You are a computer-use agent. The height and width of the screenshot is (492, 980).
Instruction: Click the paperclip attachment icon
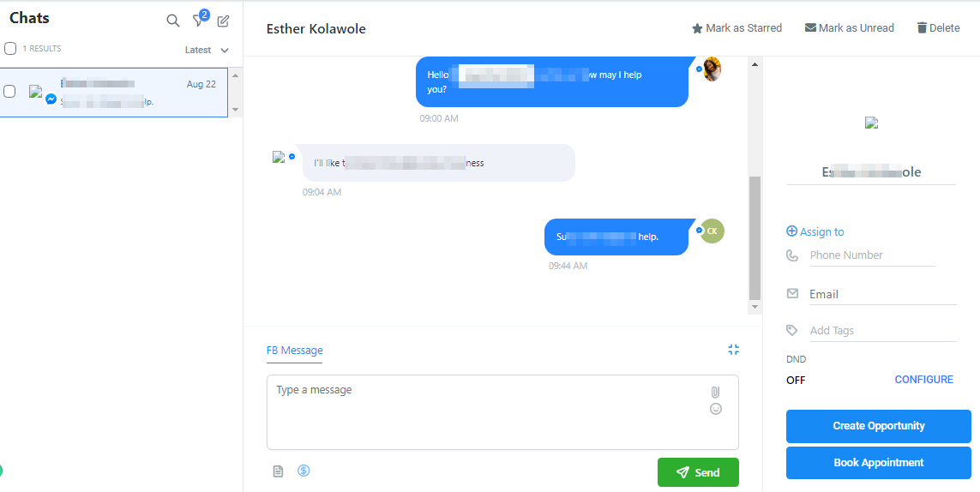[x=716, y=393]
